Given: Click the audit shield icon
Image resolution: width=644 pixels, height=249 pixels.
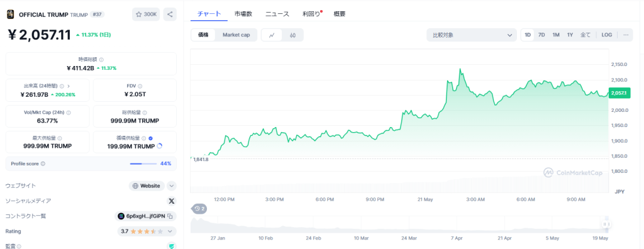Looking at the screenshot, I should [x=172, y=246].
